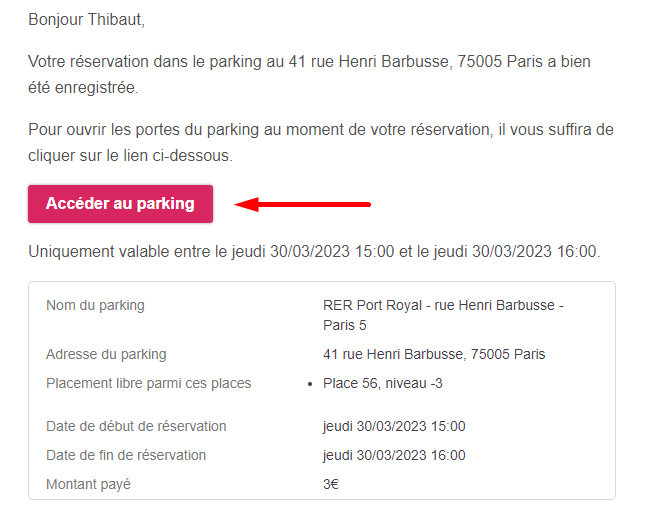
Task: Click the Paris 5 line of parking name
Action: [345, 325]
